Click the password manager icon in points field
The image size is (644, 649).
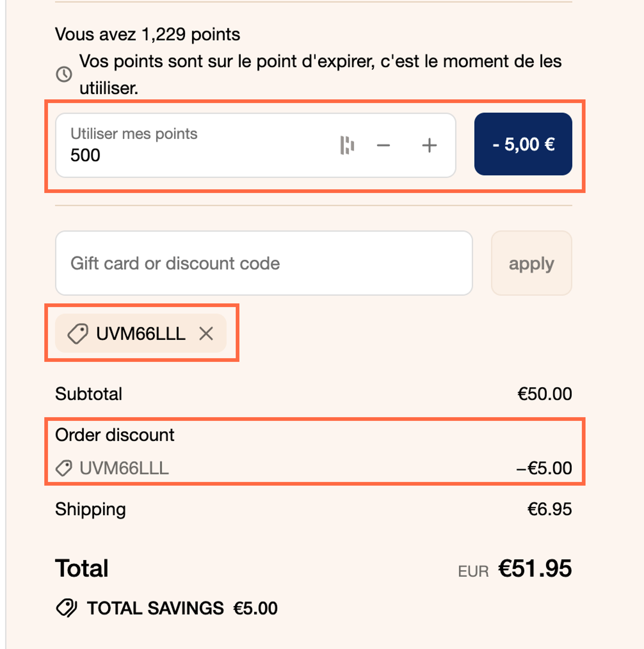tap(347, 146)
